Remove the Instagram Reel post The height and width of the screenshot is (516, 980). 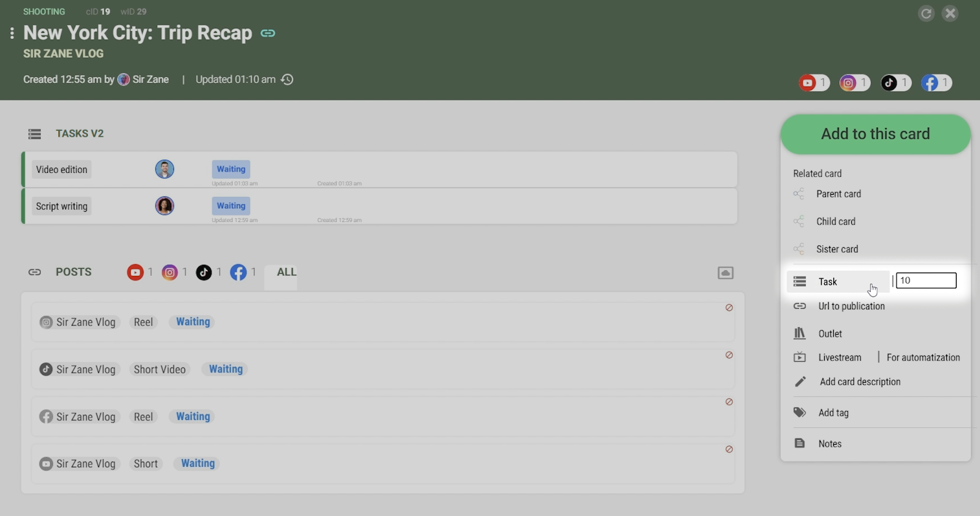729,308
